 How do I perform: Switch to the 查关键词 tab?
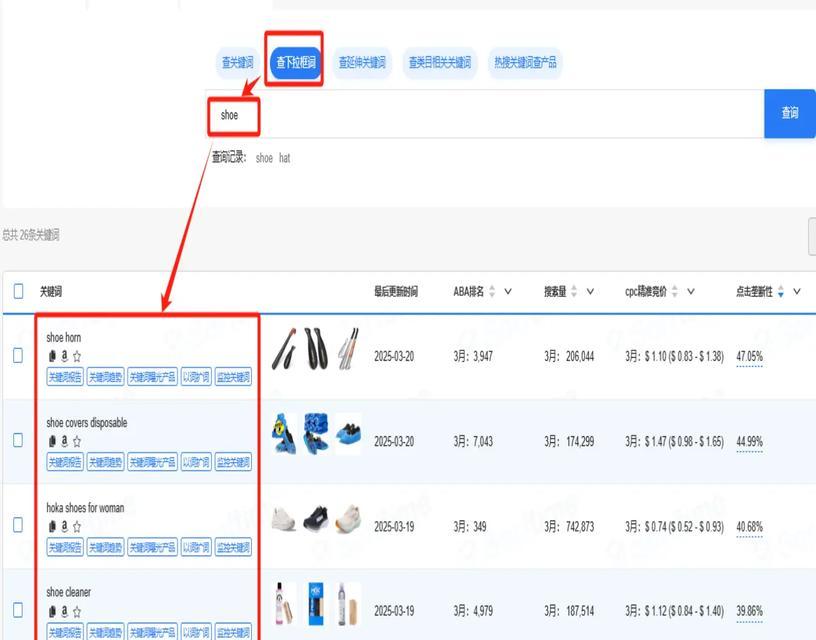click(x=237, y=63)
